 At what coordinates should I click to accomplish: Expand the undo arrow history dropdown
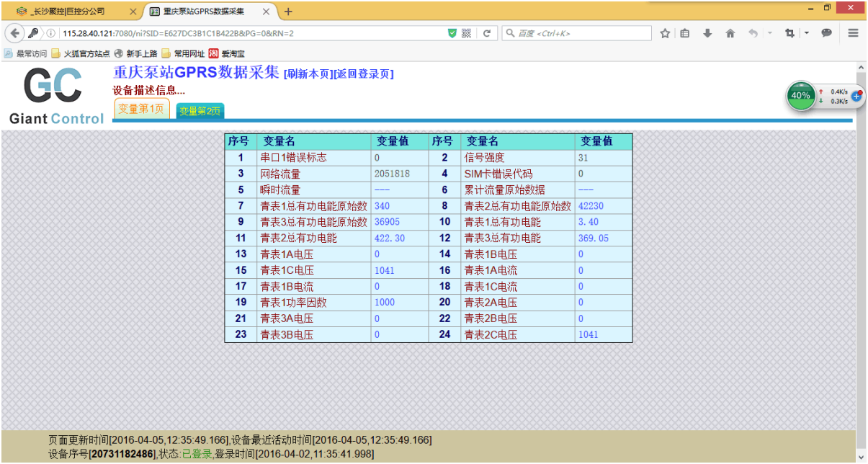(769, 33)
